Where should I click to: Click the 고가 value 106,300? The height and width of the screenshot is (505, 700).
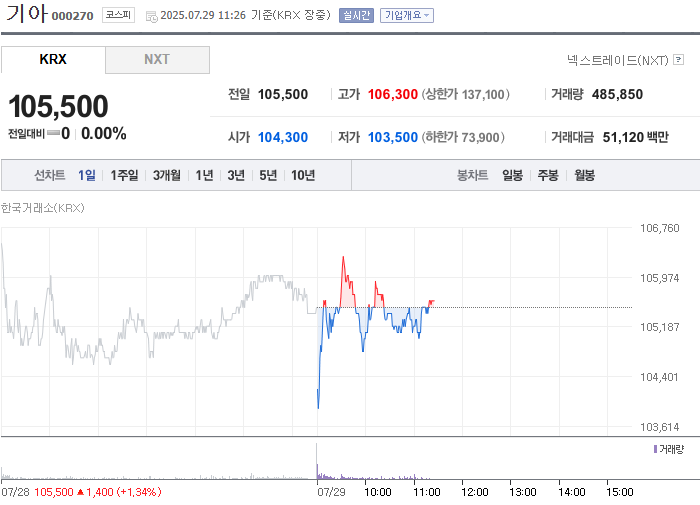(x=392, y=94)
